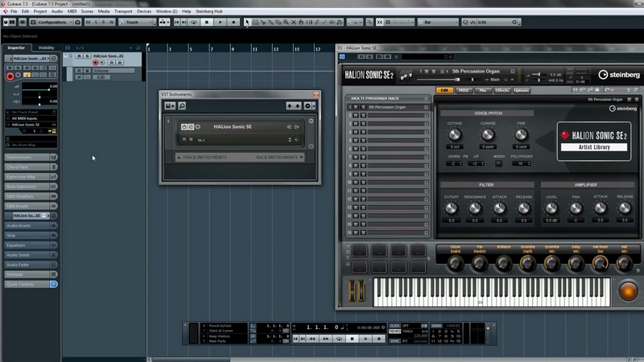This screenshot has height=362, width=644.
Task: Select the Line tool in toolbar
Action: 324,23
